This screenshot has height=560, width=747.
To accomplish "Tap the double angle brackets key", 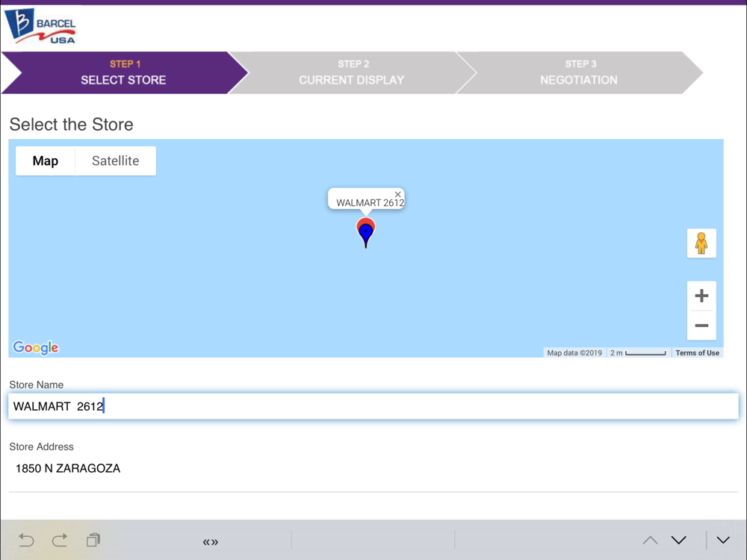I will (210, 542).
